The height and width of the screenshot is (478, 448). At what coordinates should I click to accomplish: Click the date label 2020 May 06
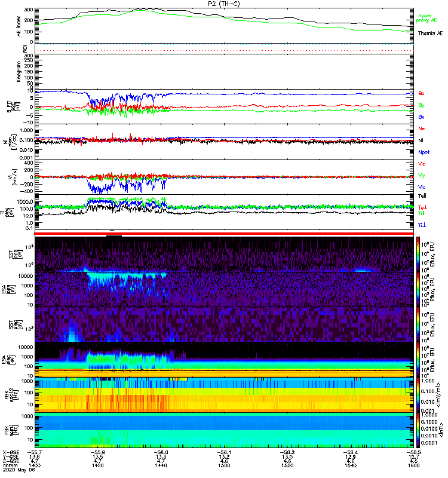[19, 470]
